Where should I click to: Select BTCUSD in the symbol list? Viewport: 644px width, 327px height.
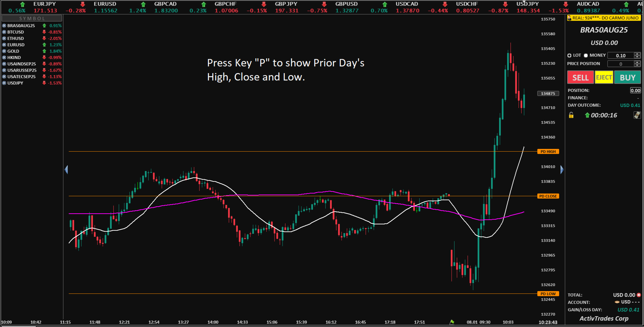[15, 32]
